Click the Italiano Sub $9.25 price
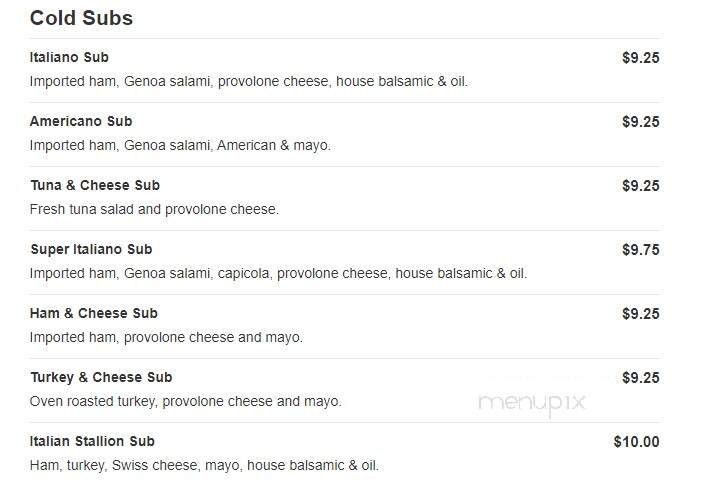 tap(640, 58)
